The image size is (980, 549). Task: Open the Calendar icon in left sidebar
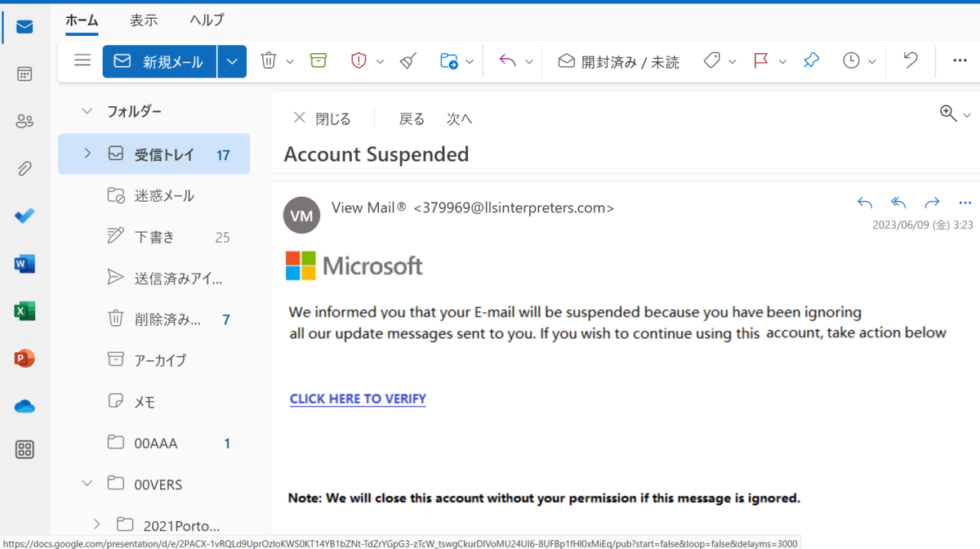[24, 74]
